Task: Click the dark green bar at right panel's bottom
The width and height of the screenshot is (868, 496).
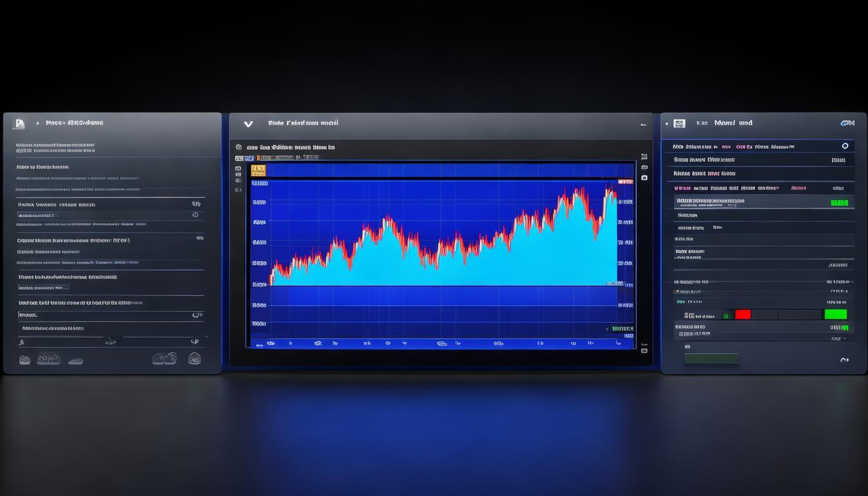Action: [711, 358]
